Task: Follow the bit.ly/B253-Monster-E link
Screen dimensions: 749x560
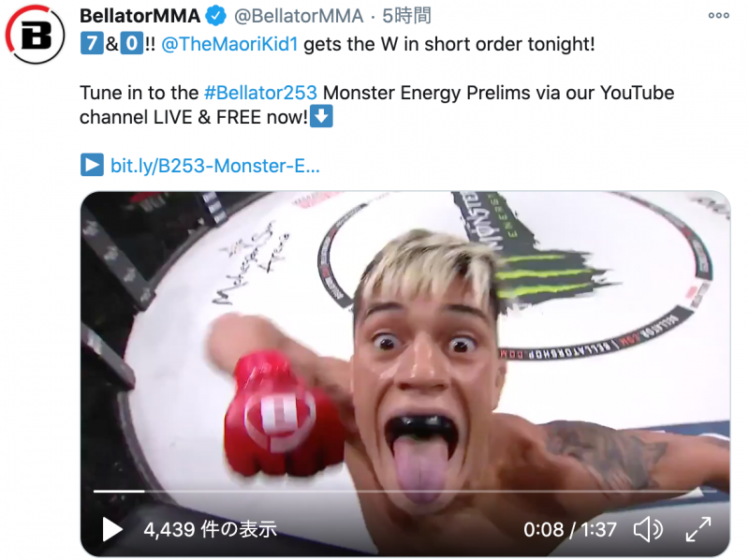Action: click(215, 166)
